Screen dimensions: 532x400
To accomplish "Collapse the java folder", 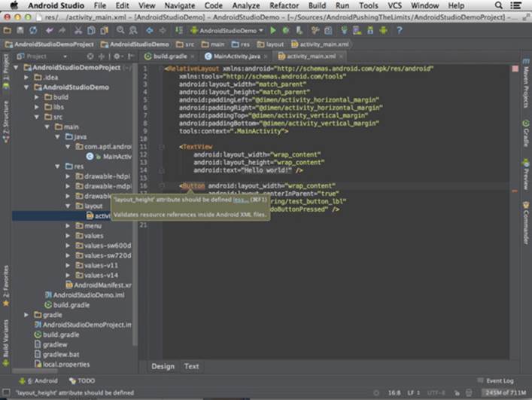I will pos(57,137).
